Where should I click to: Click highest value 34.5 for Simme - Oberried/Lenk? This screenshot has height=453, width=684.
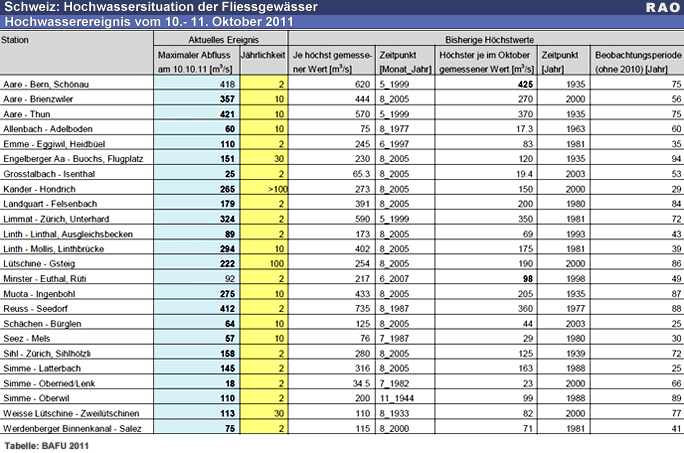point(361,384)
